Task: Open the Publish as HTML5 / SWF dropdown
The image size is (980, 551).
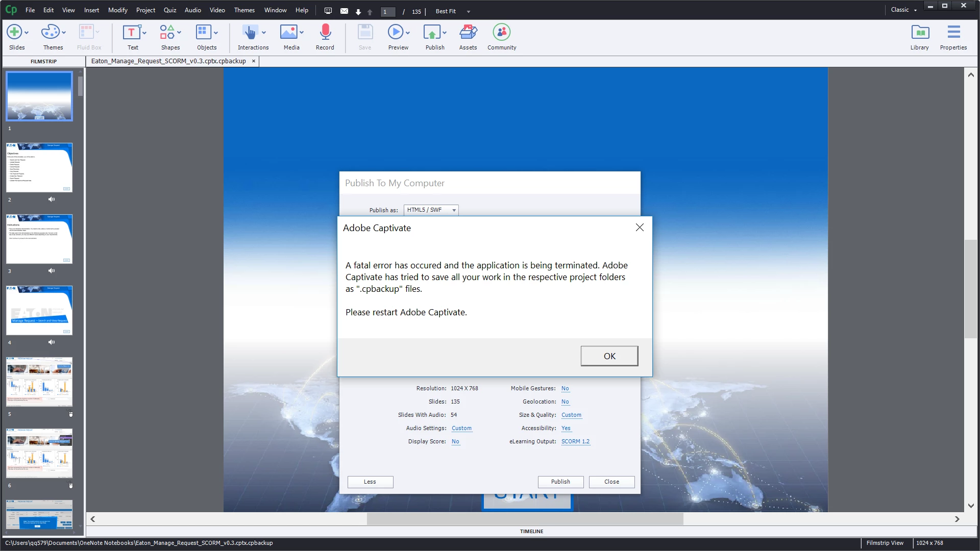Action: (x=431, y=210)
